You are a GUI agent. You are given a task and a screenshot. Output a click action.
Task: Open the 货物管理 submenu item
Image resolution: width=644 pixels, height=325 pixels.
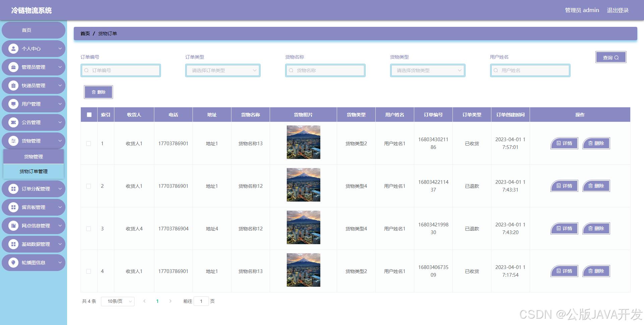click(34, 157)
